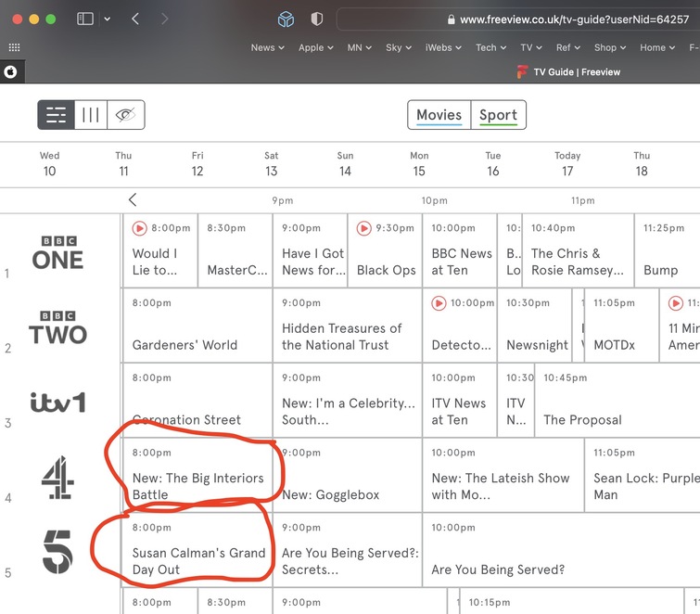Click the earlier-times left chevron
The image size is (700, 614).
click(x=133, y=199)
